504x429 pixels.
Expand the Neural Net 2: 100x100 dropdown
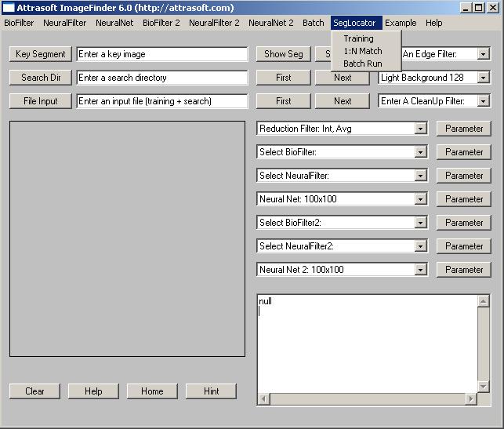click(421, 270)
